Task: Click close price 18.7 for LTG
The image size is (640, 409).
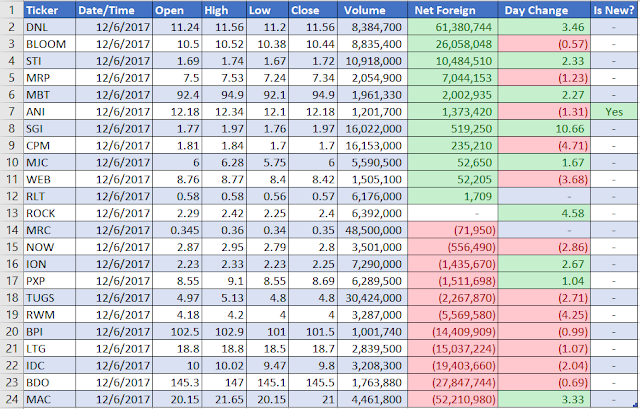Action: tap(313, 349)
